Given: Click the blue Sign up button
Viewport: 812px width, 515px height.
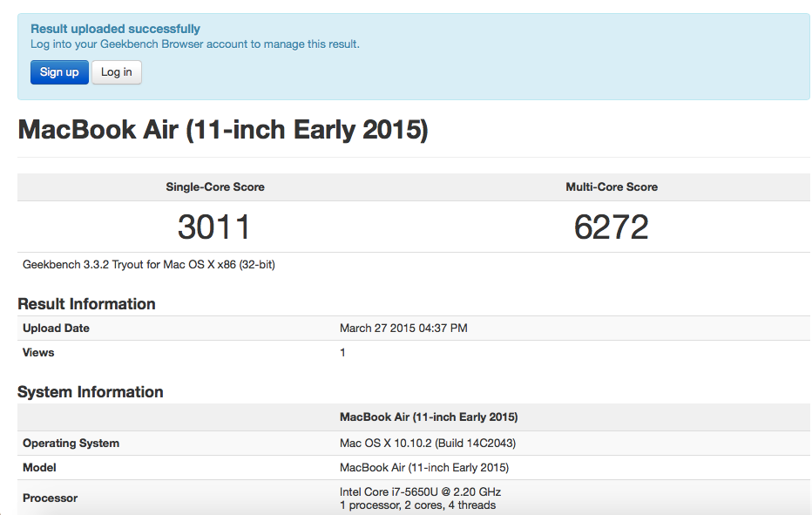Looking at the screenshot, I should point(59,72).
